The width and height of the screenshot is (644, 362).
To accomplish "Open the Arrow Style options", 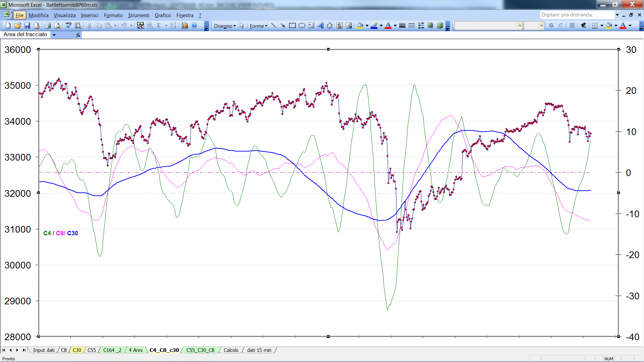I will 421,26.
